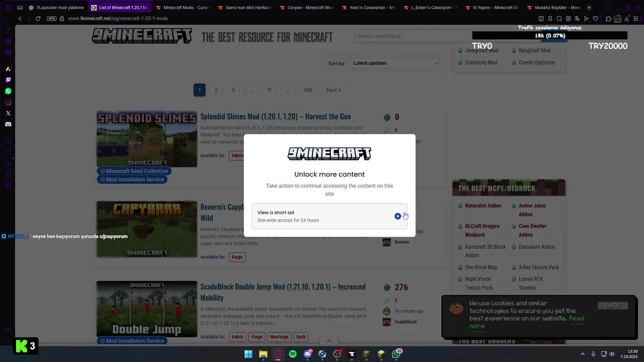The image size is (644, 362).
Task: Click the 'Next »' pagination button
Action: (x=334, y=90)
